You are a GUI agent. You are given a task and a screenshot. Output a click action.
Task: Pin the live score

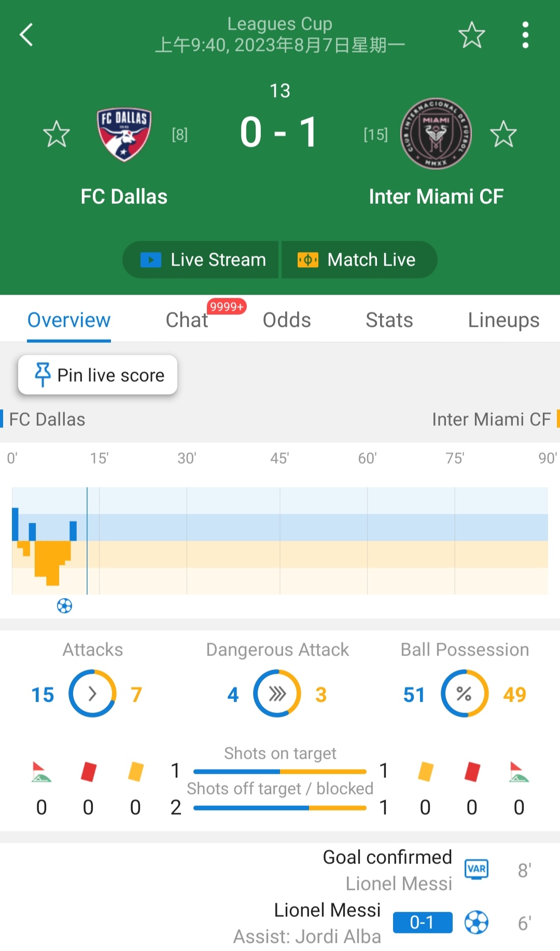point(98,375)
